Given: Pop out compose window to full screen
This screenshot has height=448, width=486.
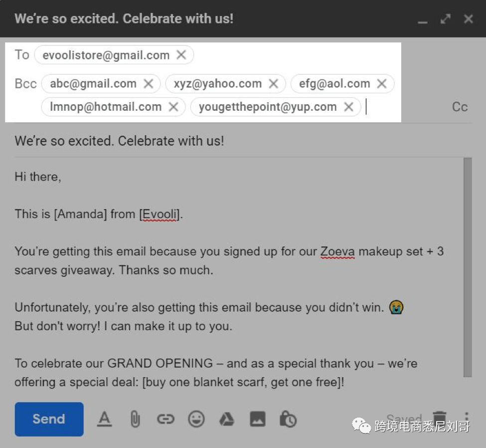Looking at the screenshot, I should coord(446,19).
